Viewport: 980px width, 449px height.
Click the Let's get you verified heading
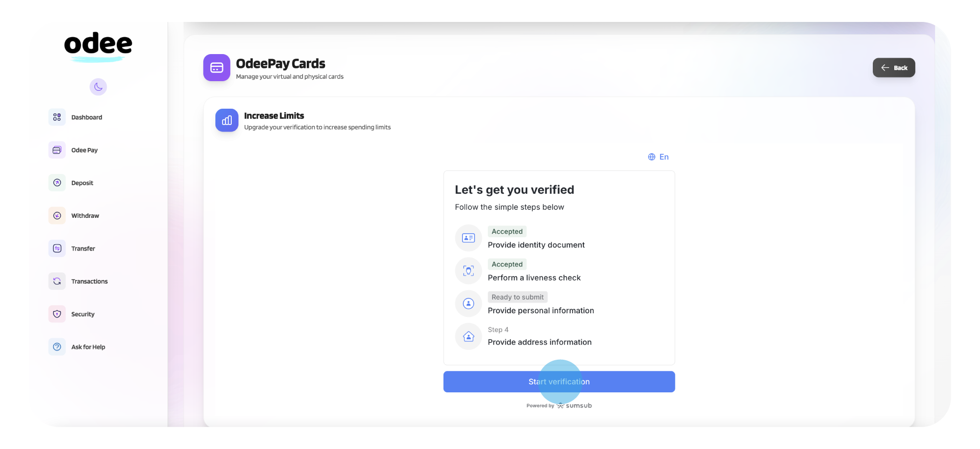pyautogui.click(x=514, y=190)
